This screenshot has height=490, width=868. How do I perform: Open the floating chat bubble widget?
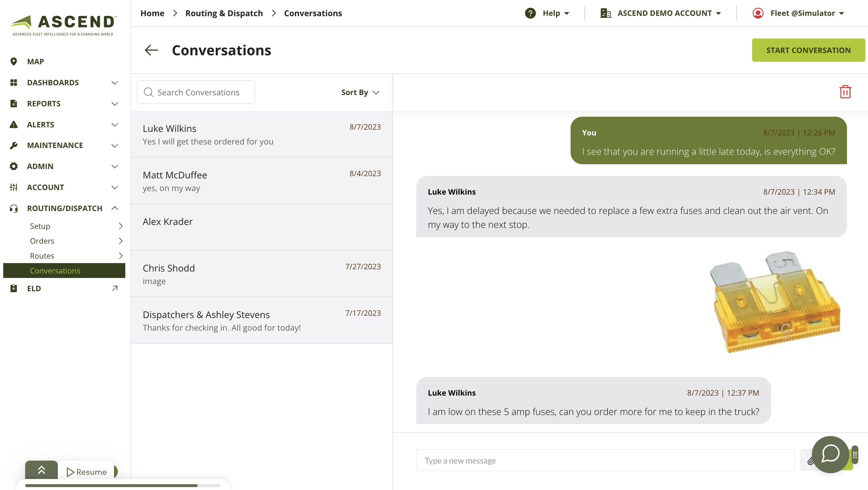pyautogui.click(x=830, y=454)
